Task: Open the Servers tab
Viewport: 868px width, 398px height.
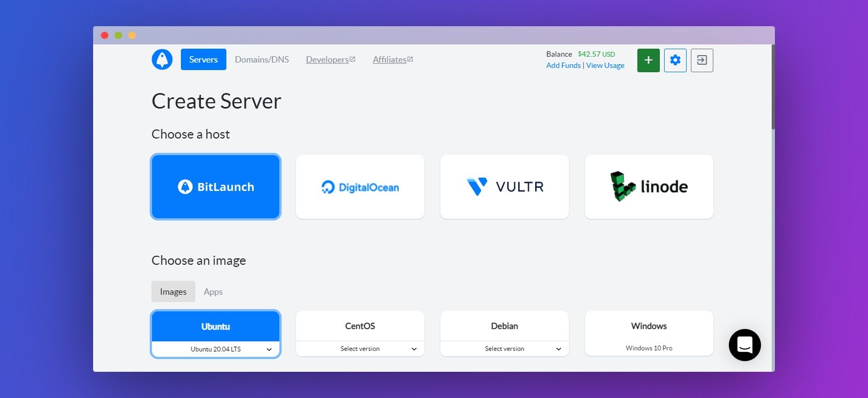Action: (203, 59)
